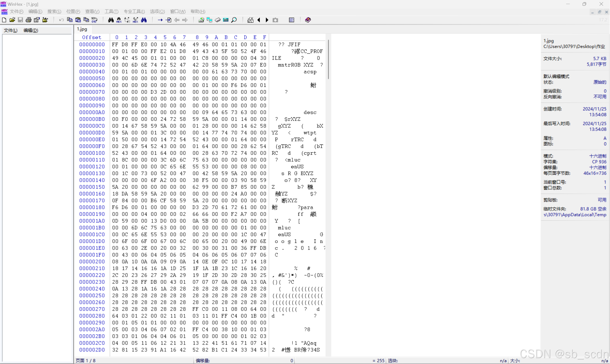Click the 文件(L) button in left panel
The image size is (610, 364).
[10, 30]
